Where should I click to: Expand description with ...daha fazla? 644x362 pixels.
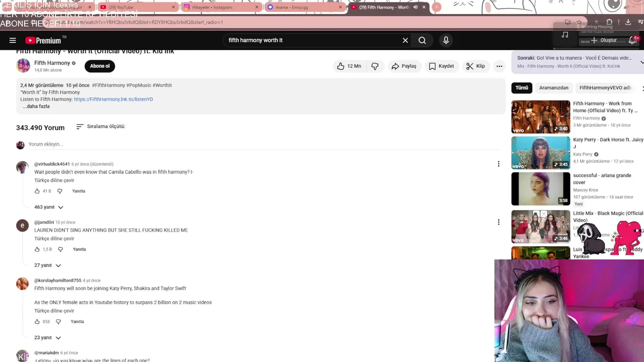(x=36, y=107)
